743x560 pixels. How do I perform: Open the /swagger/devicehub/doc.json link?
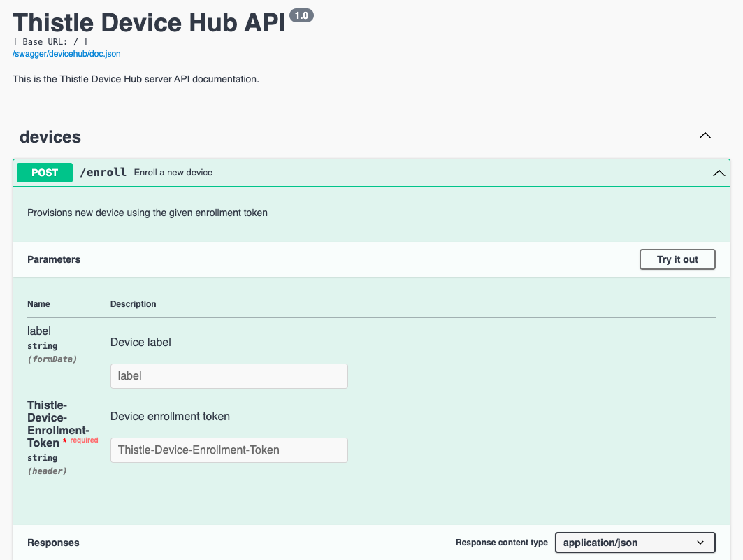tap(66, 54)
